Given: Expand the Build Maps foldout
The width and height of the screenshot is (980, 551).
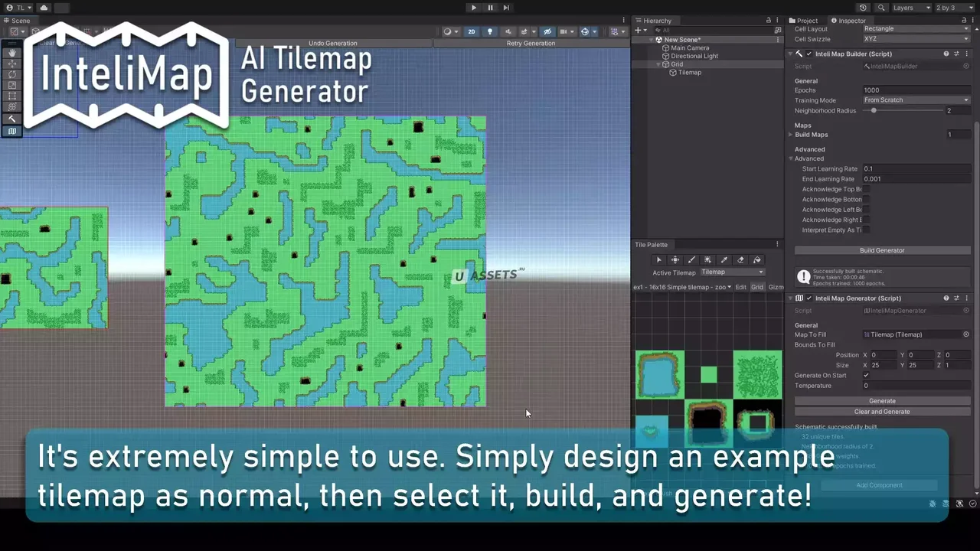Looking at the screenshot, I should (x=791, y=135).
